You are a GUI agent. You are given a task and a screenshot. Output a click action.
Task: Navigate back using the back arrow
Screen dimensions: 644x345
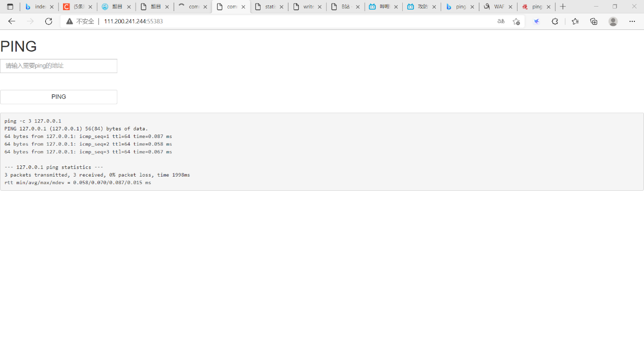coord(12,21)
